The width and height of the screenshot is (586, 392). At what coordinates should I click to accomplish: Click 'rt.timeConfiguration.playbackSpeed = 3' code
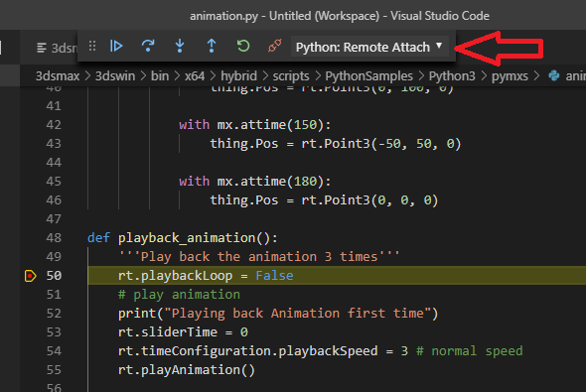[x=263, y=351]
